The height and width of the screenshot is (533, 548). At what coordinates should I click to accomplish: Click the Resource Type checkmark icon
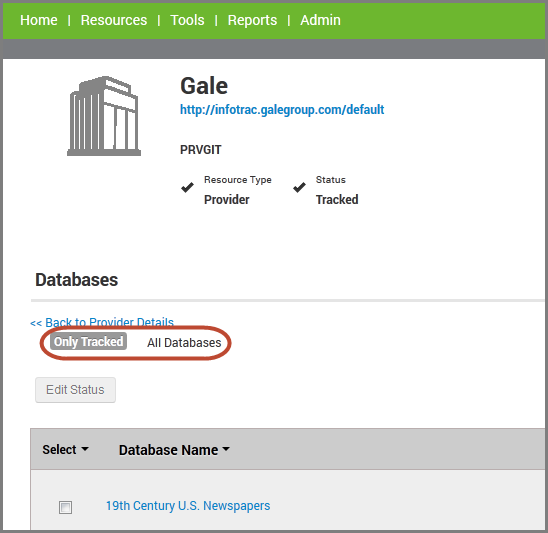click(x=187, y=188)
